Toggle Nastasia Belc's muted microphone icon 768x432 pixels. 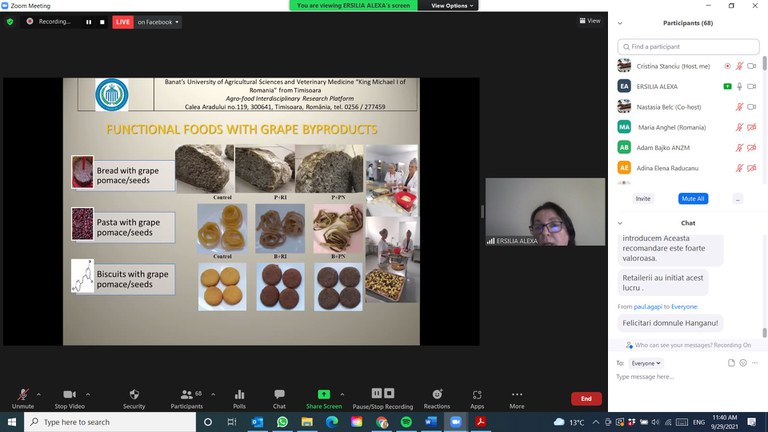click(740, 107)
